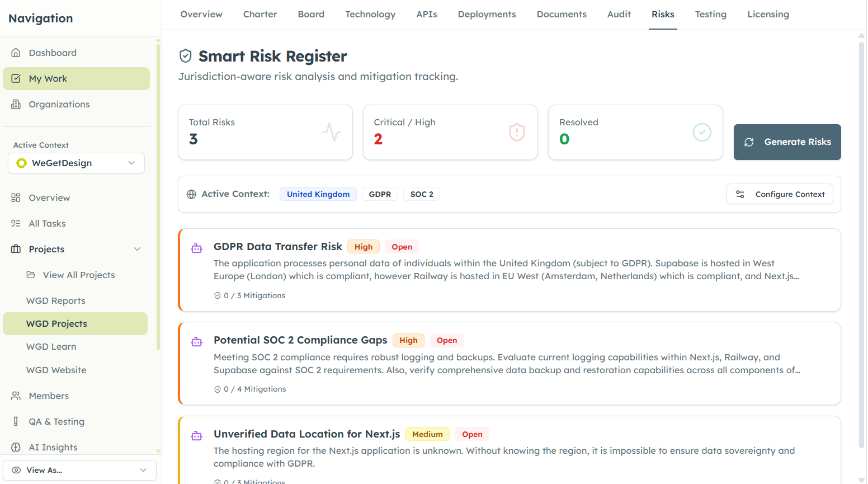Click the green checkmark icon on Resolved card
The height and width of the screenshot is (484, 868).
[702, 133]
